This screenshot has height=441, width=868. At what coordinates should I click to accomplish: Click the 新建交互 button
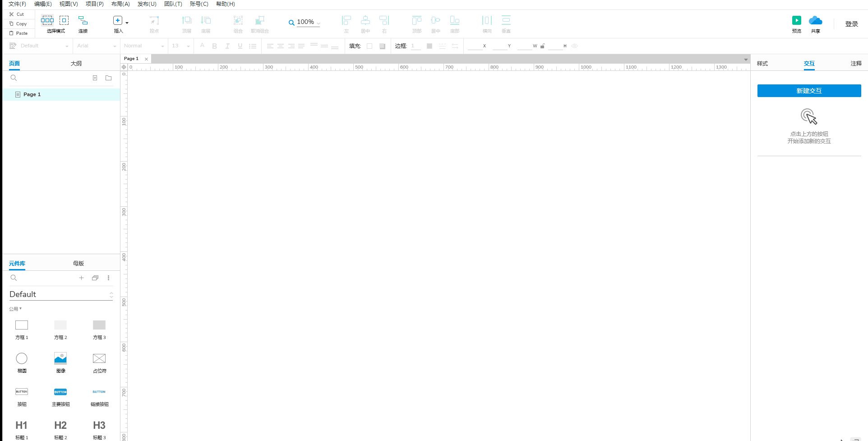coord(809,91)
